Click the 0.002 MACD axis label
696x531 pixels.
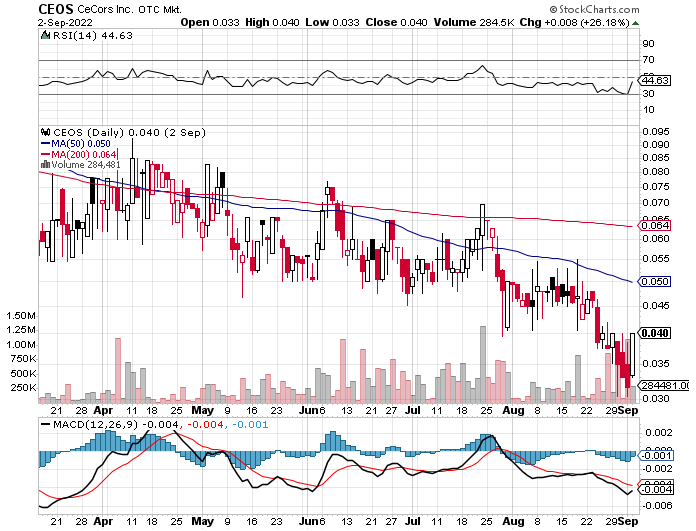[x=659, y=433]
